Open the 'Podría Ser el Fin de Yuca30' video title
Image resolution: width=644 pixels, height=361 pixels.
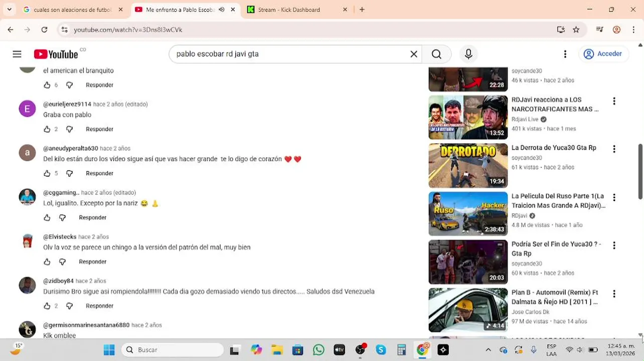pyautogui.click(x=556, y=249)
